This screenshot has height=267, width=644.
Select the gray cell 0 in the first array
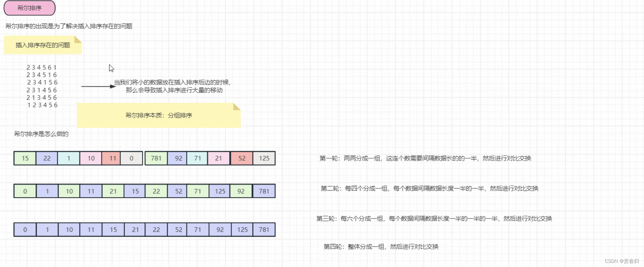click(131, 158)
